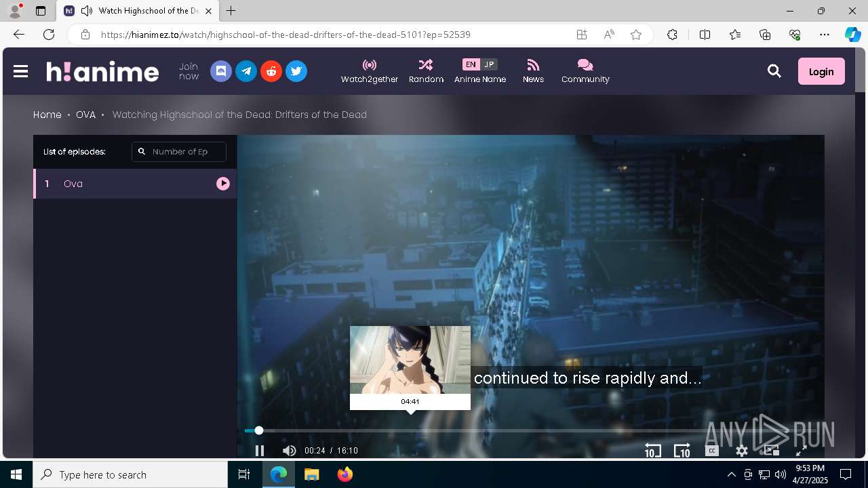868x488 pixels.
Task: View site information lock icon
Action: [85, 35]
